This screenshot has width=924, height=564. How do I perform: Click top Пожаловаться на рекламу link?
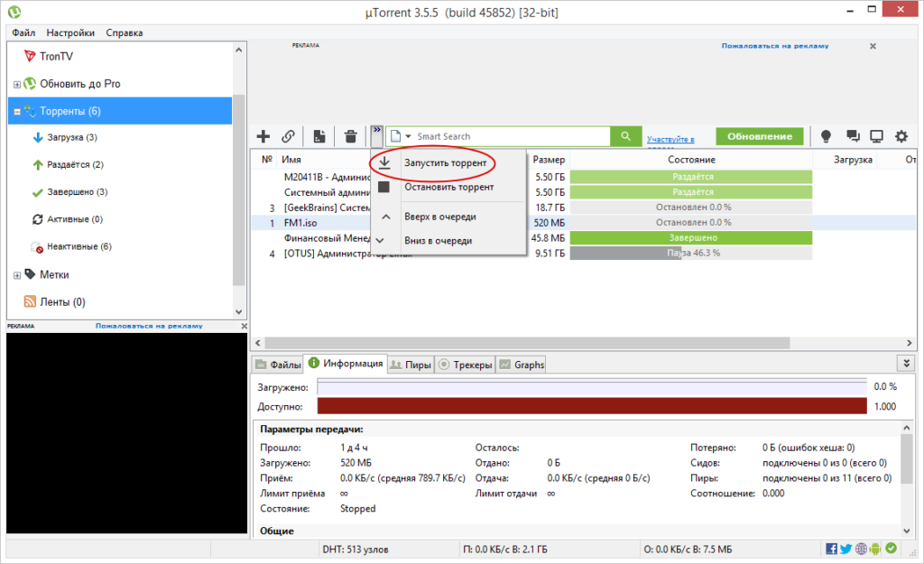[775, 45]
